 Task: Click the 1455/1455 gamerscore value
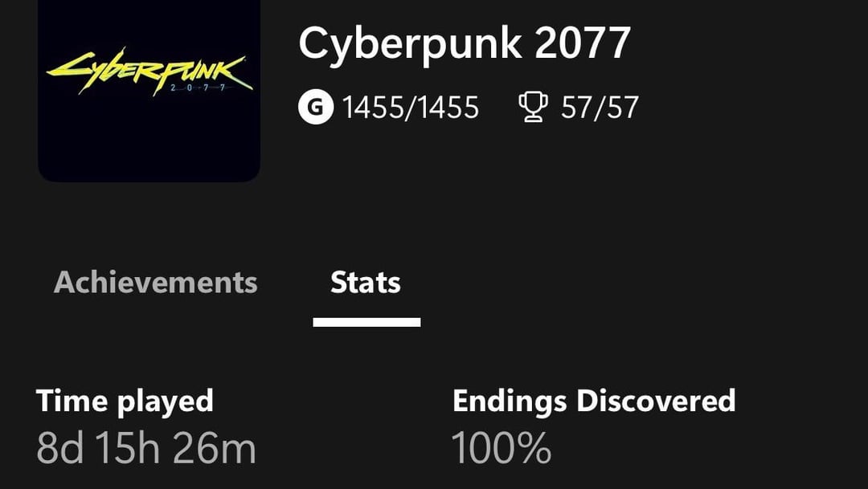[x=410, y=108]
